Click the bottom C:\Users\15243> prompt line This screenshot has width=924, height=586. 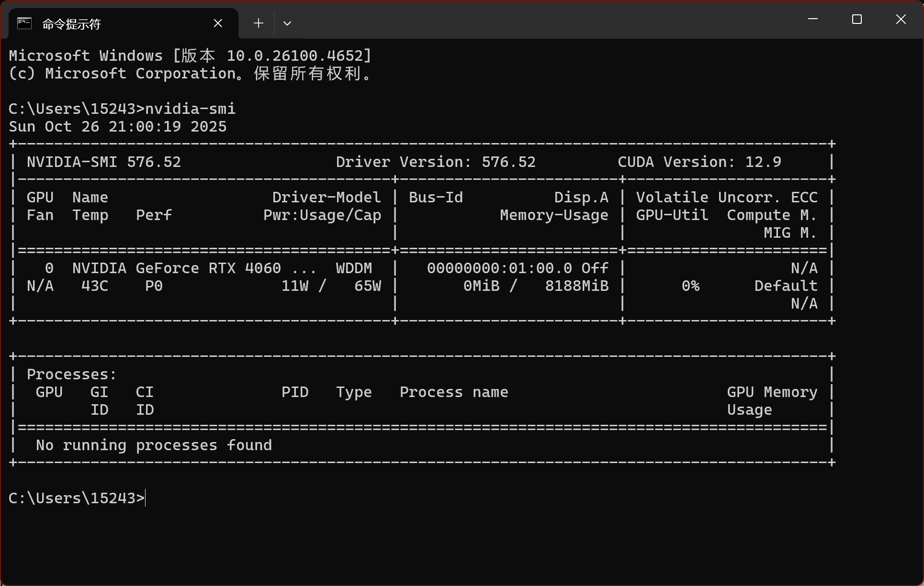(x=77, y=498)
